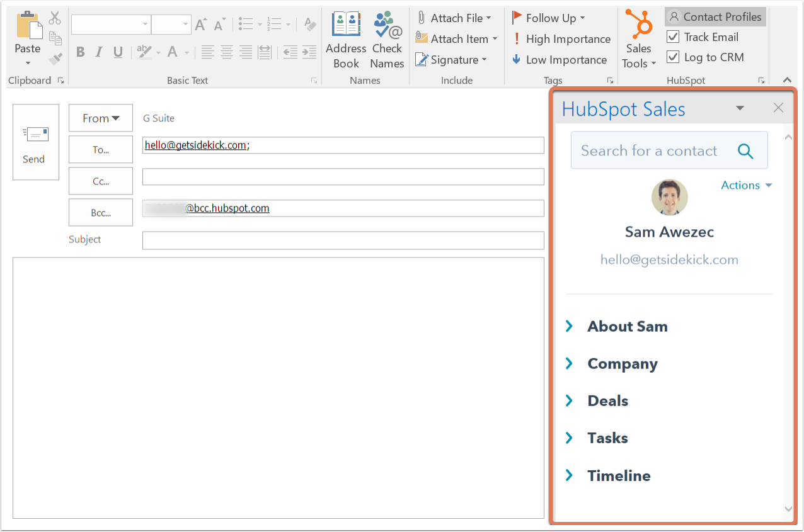Image resolution: width=804 pixels, height=532 pixels.
Task: Click into the message body area
Action: 279,388
